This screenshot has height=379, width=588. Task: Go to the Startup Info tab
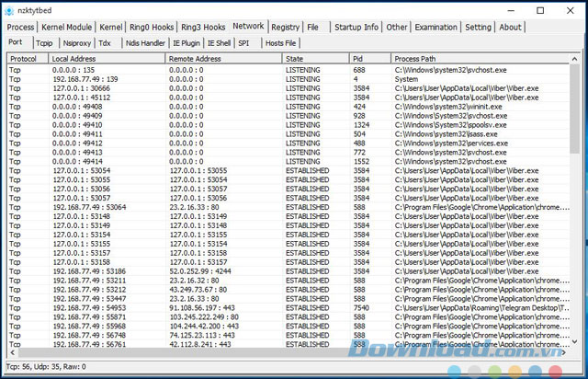[x=356, y=28]
